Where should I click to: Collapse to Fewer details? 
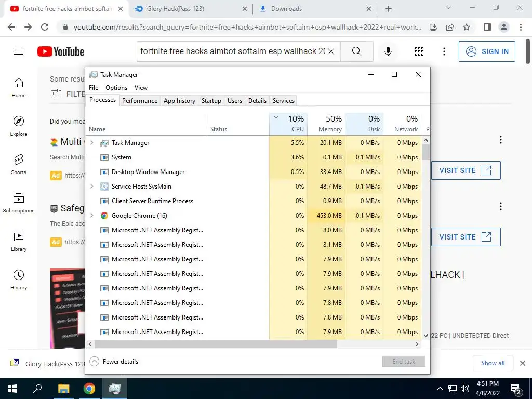click(x=114, y=362)
